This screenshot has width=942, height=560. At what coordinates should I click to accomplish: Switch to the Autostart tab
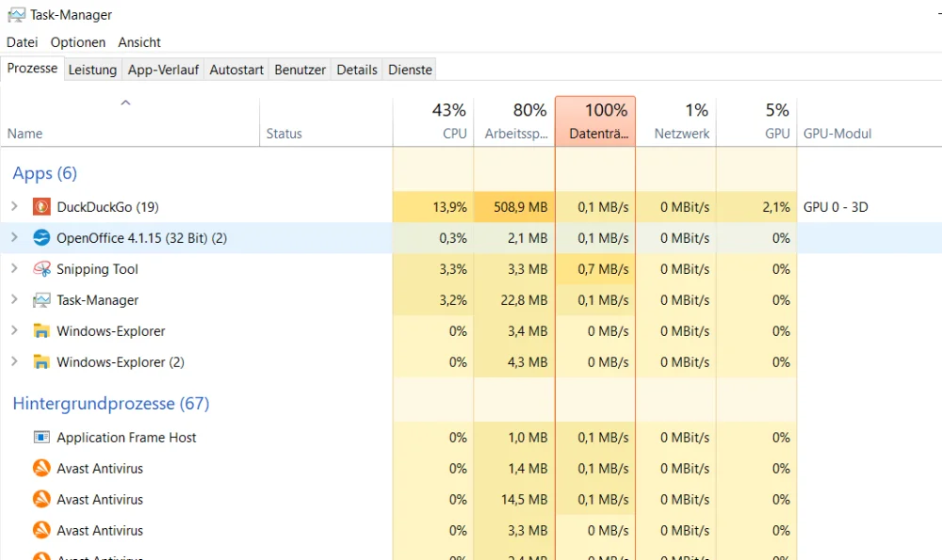(236, 70)
